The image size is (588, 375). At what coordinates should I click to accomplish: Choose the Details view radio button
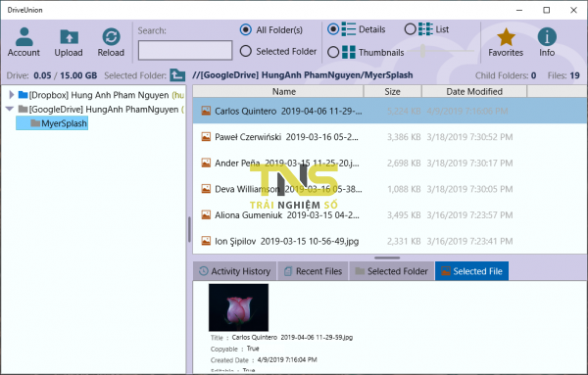[333, 28]
